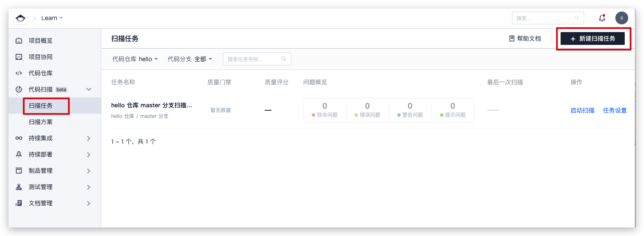Viewport: 644px width, 236px height.
Task: Click the 帮助文档 book icon
Action: pos(511,38)
